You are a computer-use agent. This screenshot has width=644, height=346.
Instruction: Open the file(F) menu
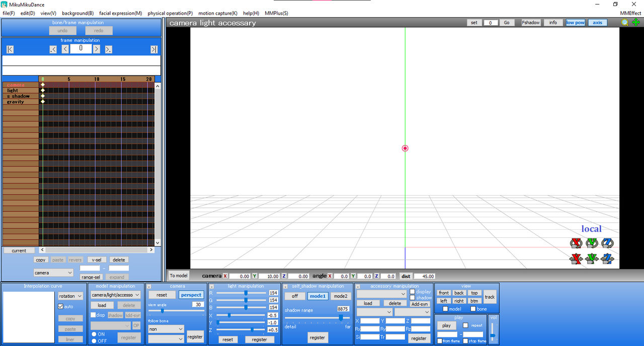pos(9,13)
